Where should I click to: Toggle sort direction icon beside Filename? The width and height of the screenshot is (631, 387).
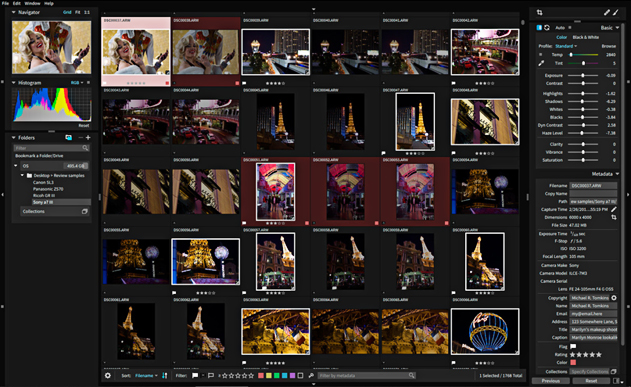pyautogui.click(x=165, y=375)
